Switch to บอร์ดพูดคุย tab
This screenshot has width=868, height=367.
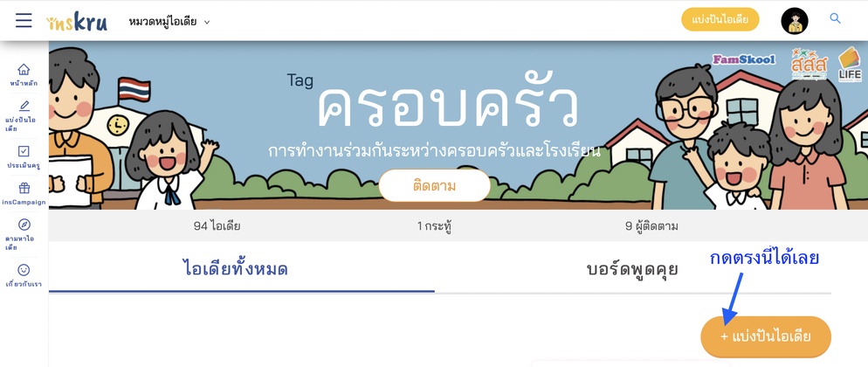tap(632, 270)
